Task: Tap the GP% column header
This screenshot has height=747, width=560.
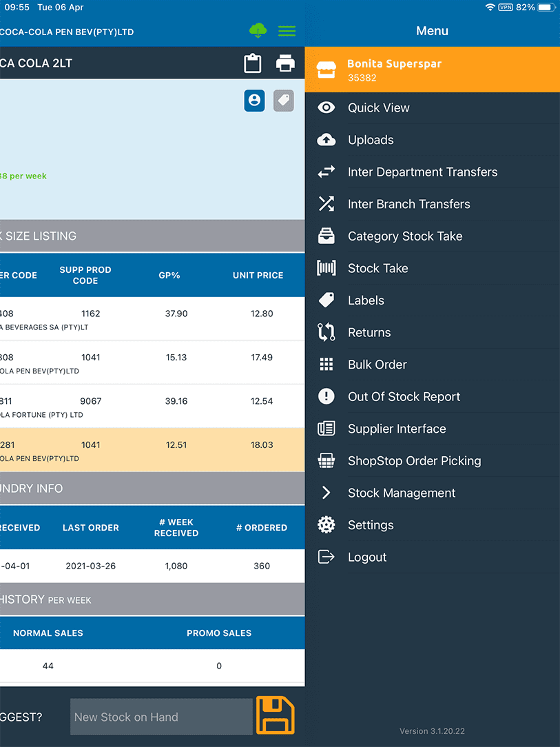Action: click(x=169, y=276)
